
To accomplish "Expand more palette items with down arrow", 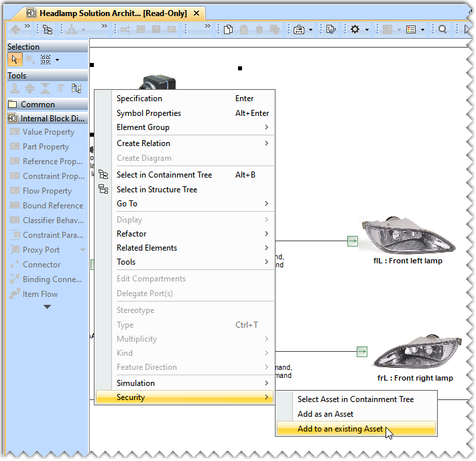I will 47,307.
